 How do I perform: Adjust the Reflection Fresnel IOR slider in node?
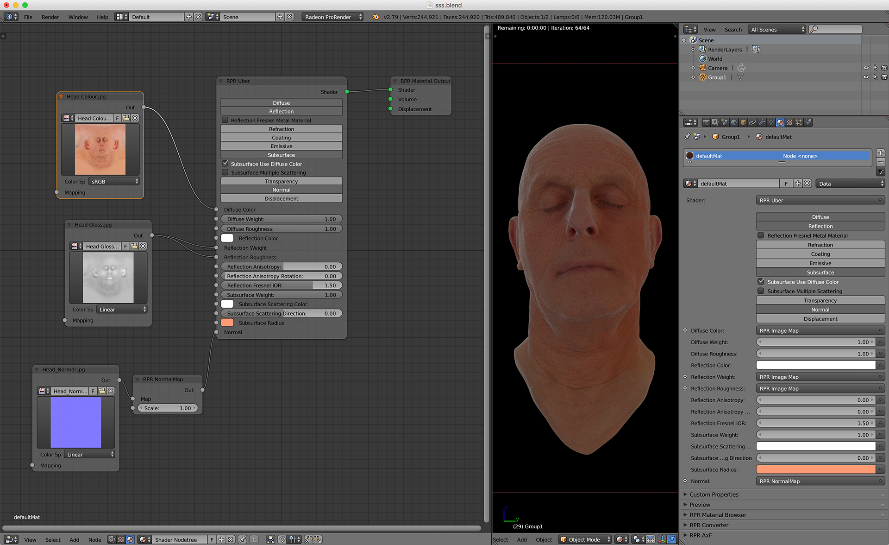coord(282,285)
